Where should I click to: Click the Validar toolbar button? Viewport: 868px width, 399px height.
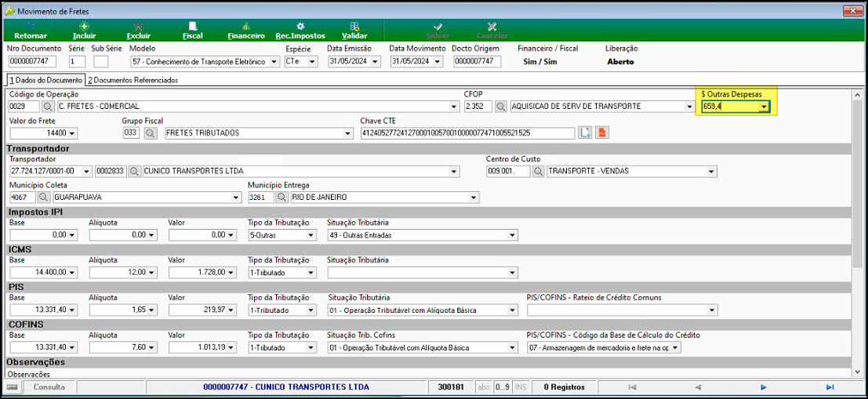pos(355,31)
